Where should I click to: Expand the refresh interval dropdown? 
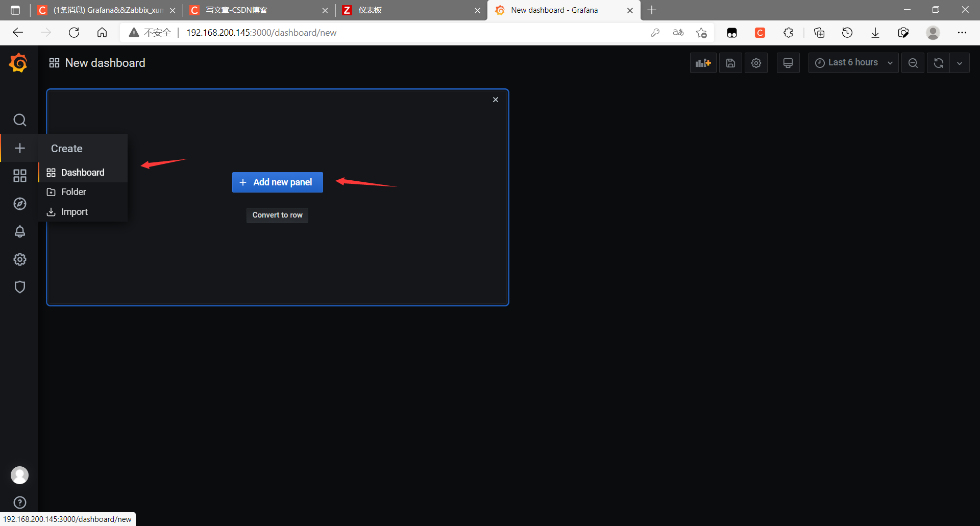pos(960,62)
